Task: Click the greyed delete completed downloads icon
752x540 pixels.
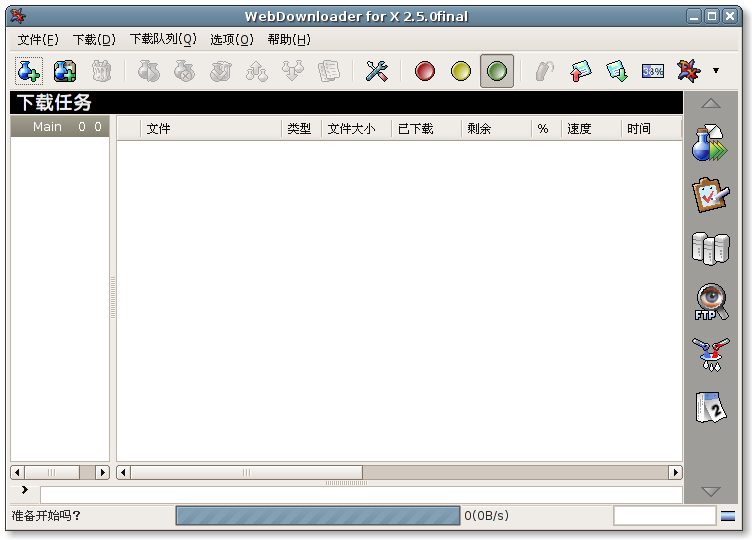Action: (x=221, y=71)
